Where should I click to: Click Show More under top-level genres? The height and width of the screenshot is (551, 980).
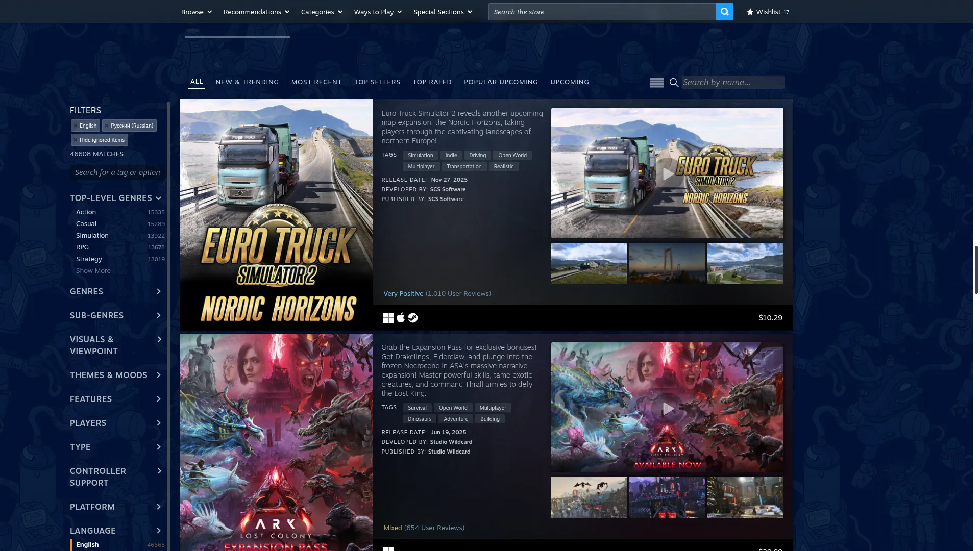click(x=93, y=271)
